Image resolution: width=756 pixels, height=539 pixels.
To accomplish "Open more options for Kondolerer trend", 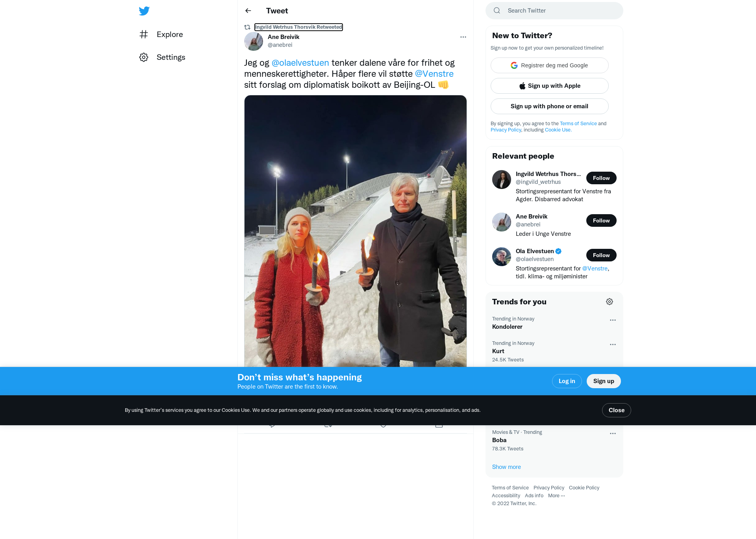I will (613, 320).
